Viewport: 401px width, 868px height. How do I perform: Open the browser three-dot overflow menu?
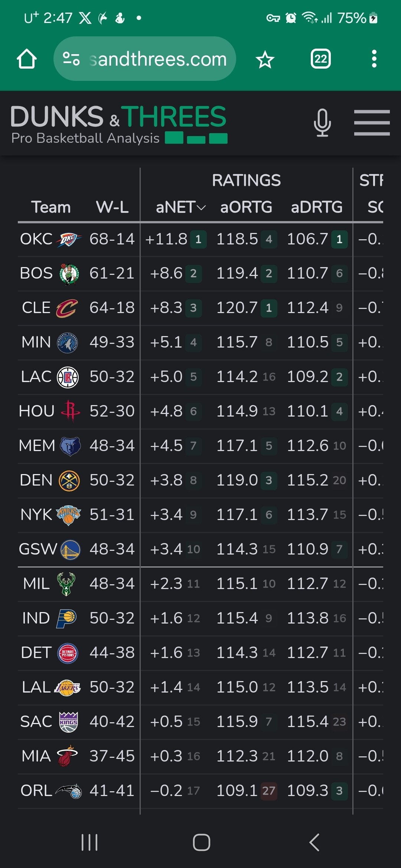374,59
